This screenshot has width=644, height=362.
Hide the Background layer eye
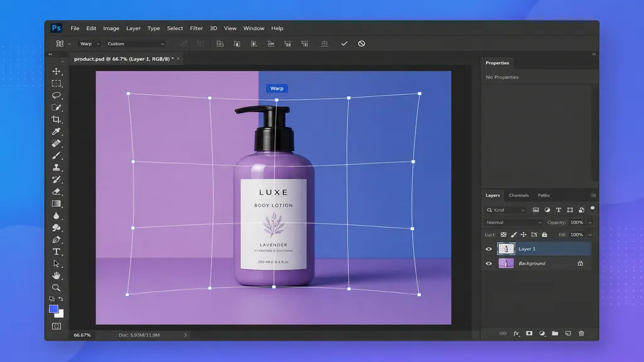pyautogui.click(x=489, y=263)
